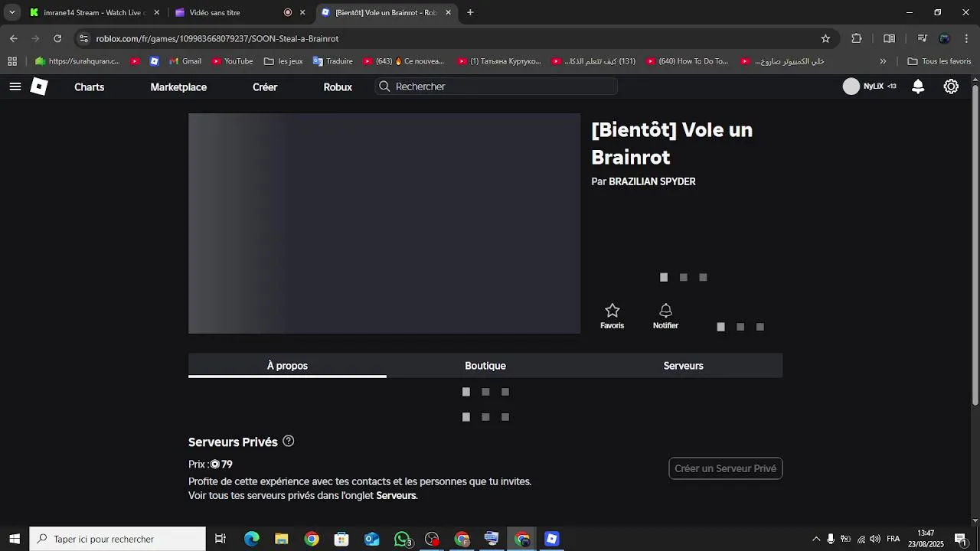Open the Roblox app on taskbar

coord(552,539)
